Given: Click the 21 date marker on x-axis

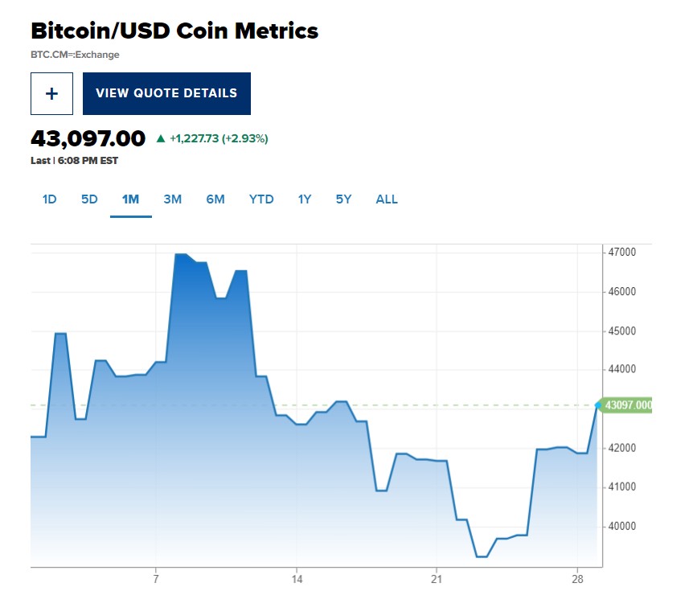Looking at the screenshot, I should [x=437, y=579].
